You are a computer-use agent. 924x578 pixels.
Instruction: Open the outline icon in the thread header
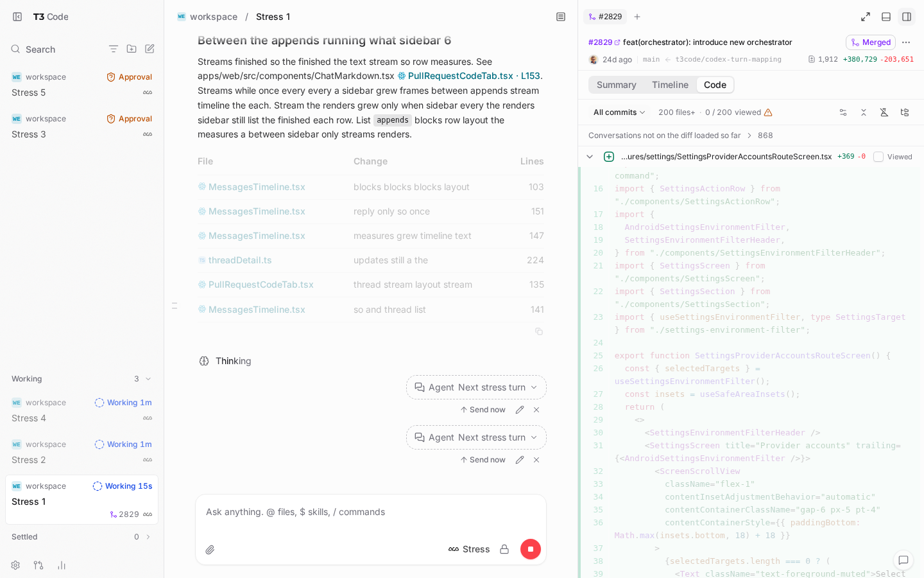561,17
